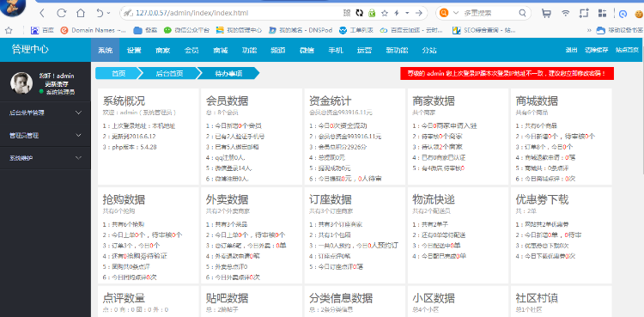Image resolution: width=644 pixels, height=317 pixels.
Task: Select the 设置 top menu tab
Action: click(x=134, y=50)
